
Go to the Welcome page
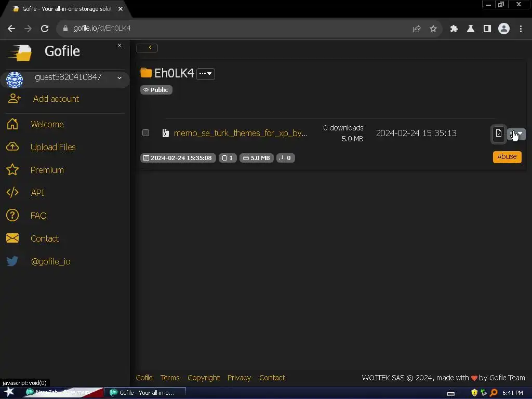(x=47, y=124)
